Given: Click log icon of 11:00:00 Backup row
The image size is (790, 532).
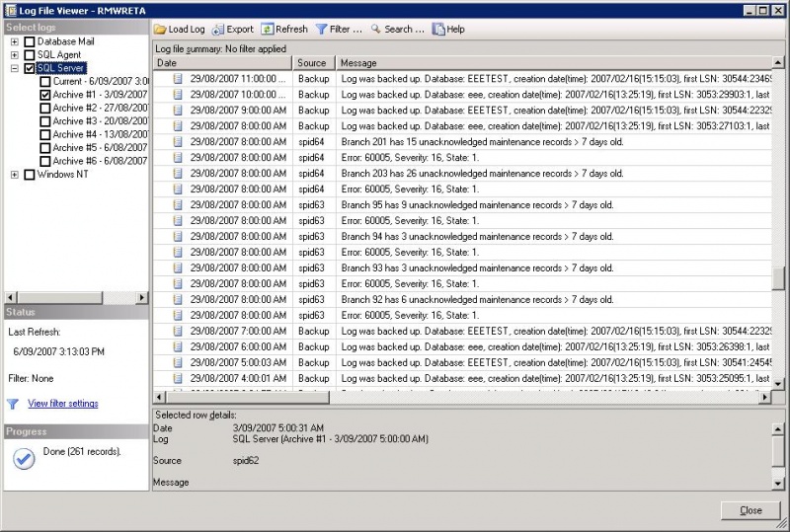Looking at the screenshot, I should [x=178, y=79].
